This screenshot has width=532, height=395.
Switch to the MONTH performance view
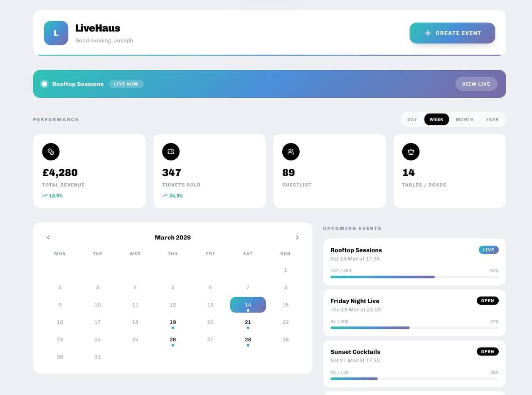point(464,119)
